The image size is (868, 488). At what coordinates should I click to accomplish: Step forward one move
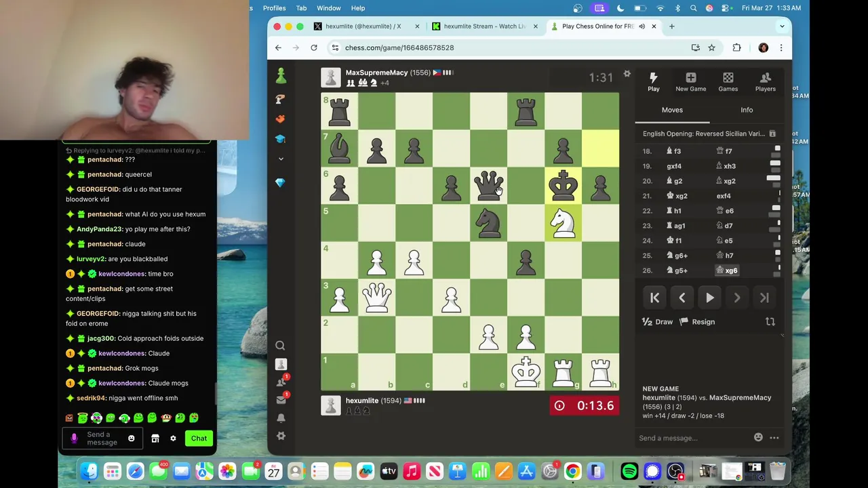click(x=737, y=298)
